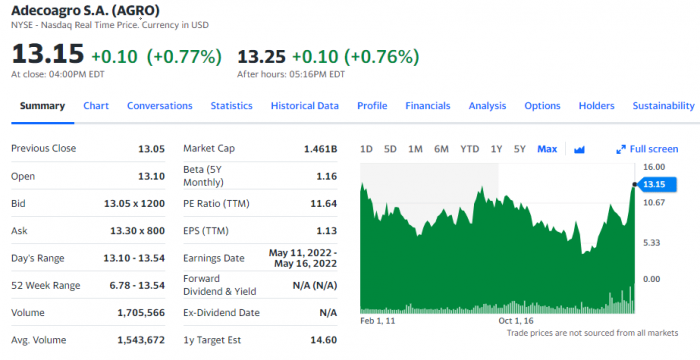The width and height of the screenshot is (700, 360).
Task: Open the Chart tab
Action: pyautogui.click(x=96, y=106)
